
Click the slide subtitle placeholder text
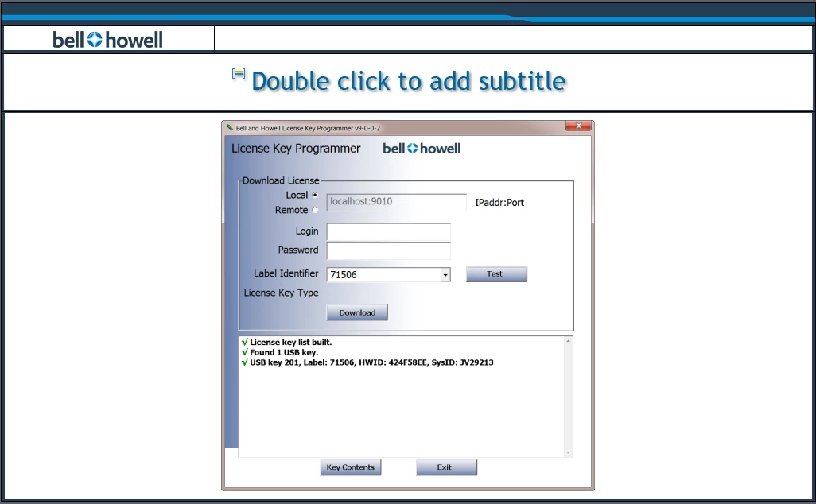tap(409, 82)
